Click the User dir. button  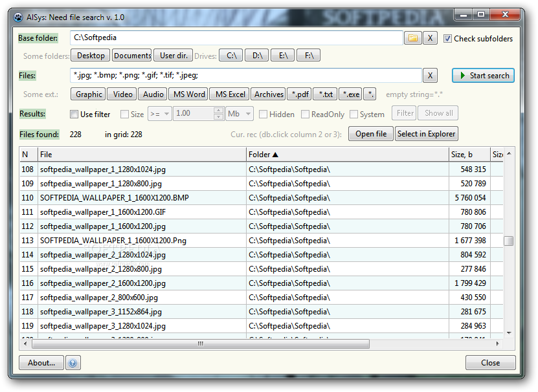click(x=174, y=55)
